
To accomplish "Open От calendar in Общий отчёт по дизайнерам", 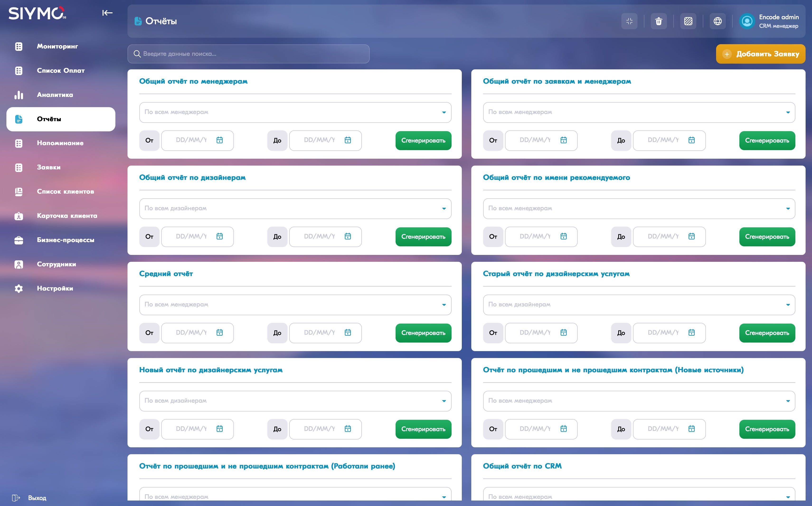I will point(219,236).
